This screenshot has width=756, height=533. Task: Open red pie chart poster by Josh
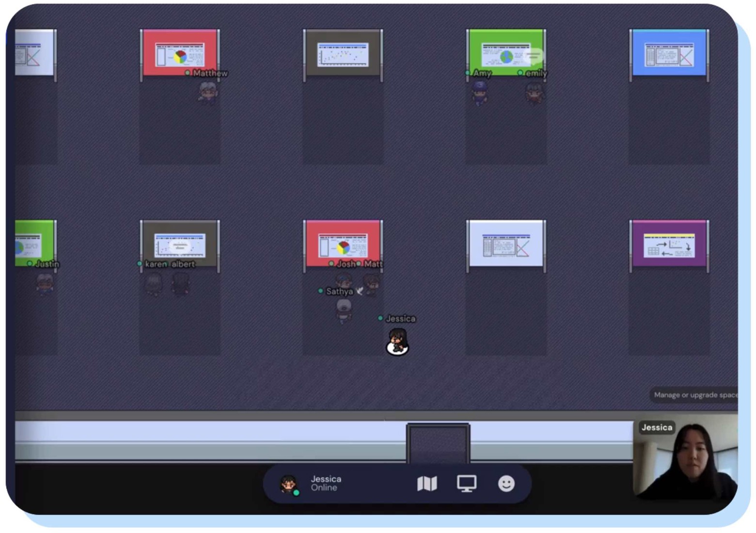[343, 245]
